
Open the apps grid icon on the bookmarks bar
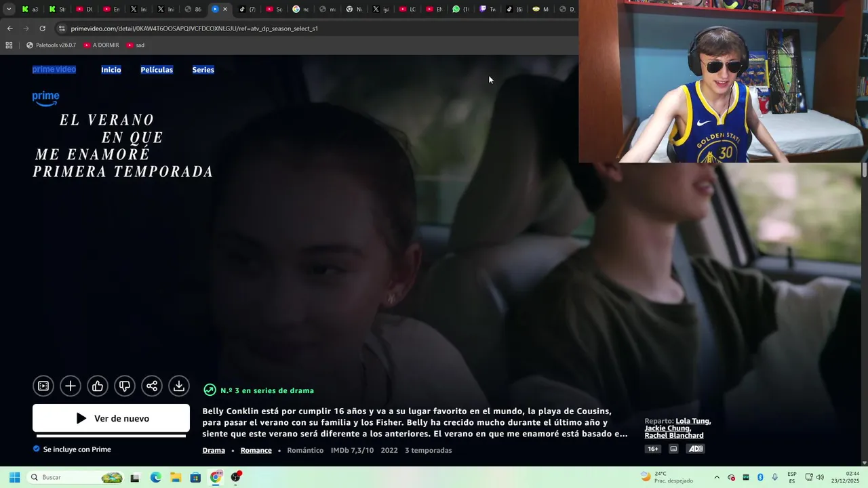9,45
